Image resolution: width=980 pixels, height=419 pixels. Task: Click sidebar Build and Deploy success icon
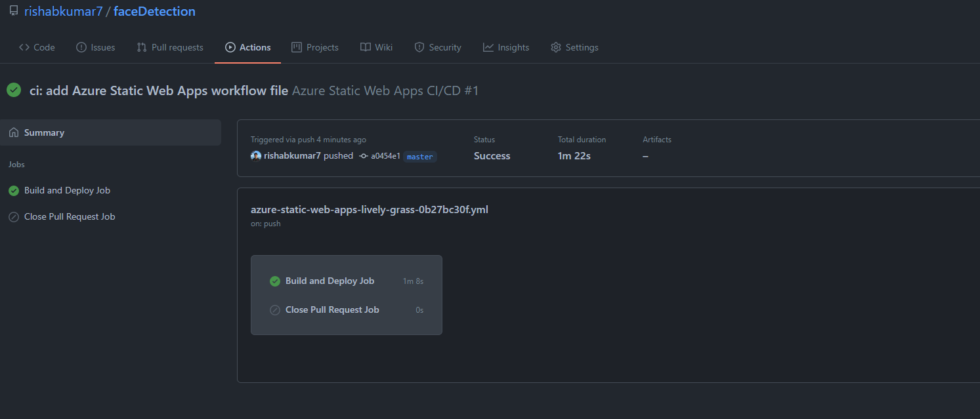[14, 191]
